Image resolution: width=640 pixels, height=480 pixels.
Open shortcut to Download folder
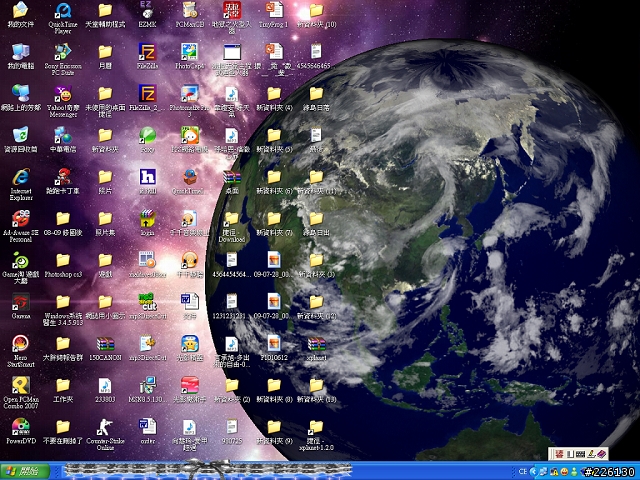pos(232,227)
